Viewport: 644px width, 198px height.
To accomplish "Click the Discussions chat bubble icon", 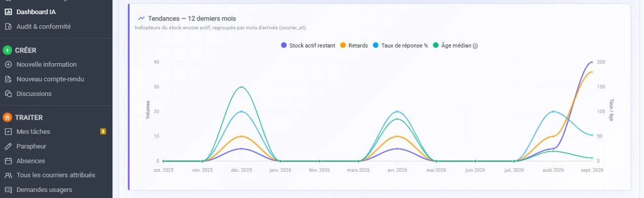I will (x=8, y=94).
